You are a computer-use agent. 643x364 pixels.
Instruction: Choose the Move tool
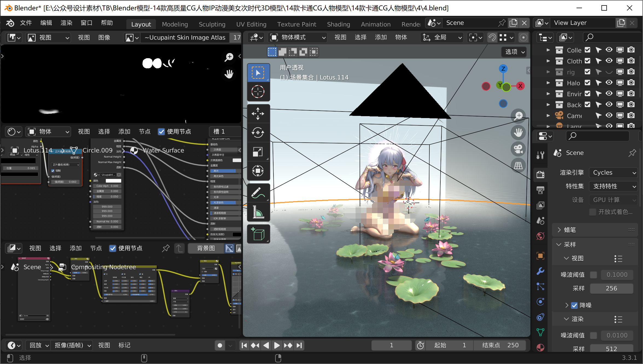pyautogui.click(x=258, y=114)
